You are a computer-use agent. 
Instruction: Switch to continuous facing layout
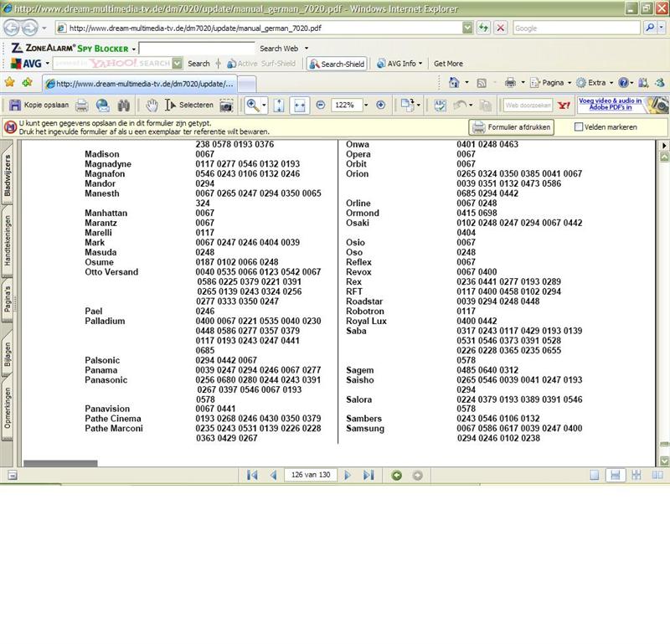[x=636, y=475]
